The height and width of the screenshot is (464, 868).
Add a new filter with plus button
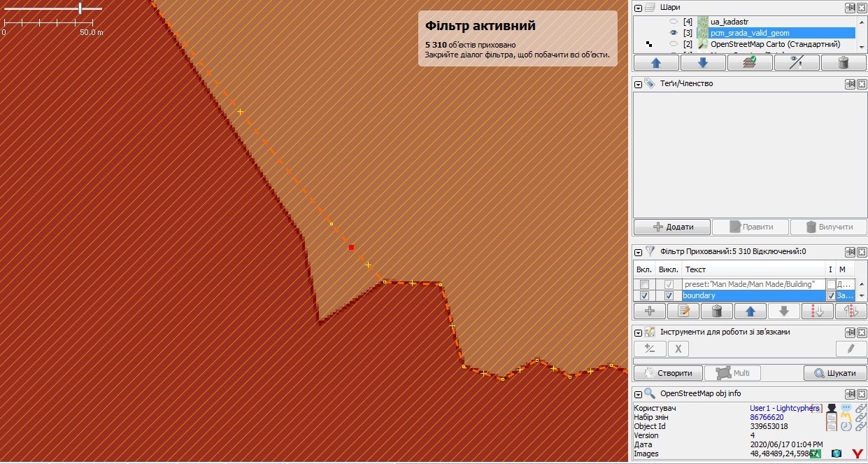click(x=650, y=311)
